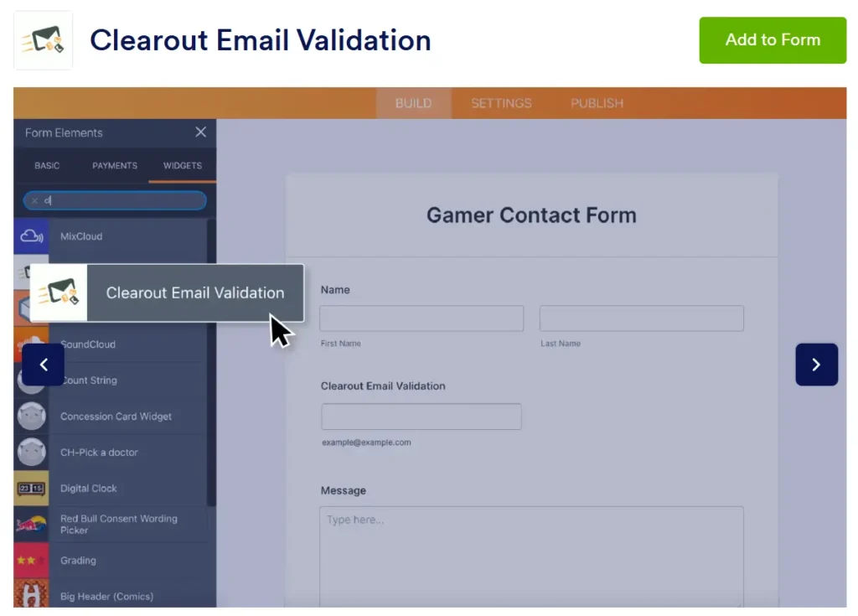The width and height of the screenshot is (858, 616).
Task: Click the Red Bull logo icon
Action: [x=31, y=524]
